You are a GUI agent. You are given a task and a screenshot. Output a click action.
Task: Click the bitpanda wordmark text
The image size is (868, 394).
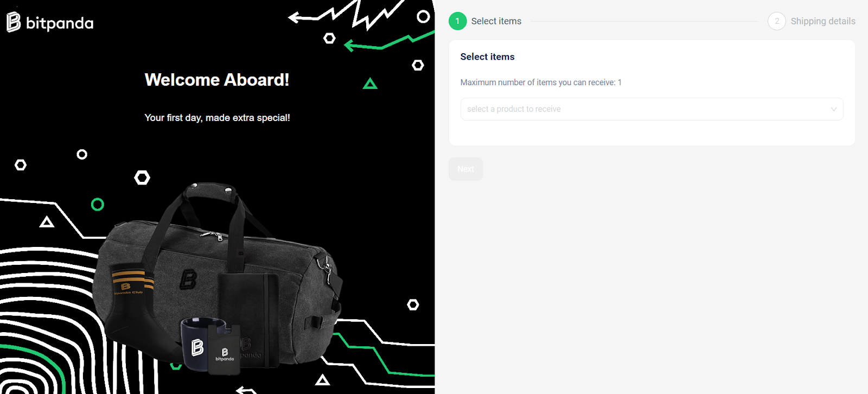tap(60, 23)
